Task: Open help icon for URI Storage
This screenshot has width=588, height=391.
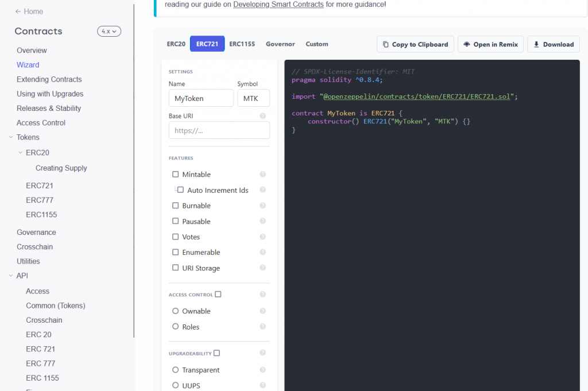Action: point(263,268)
